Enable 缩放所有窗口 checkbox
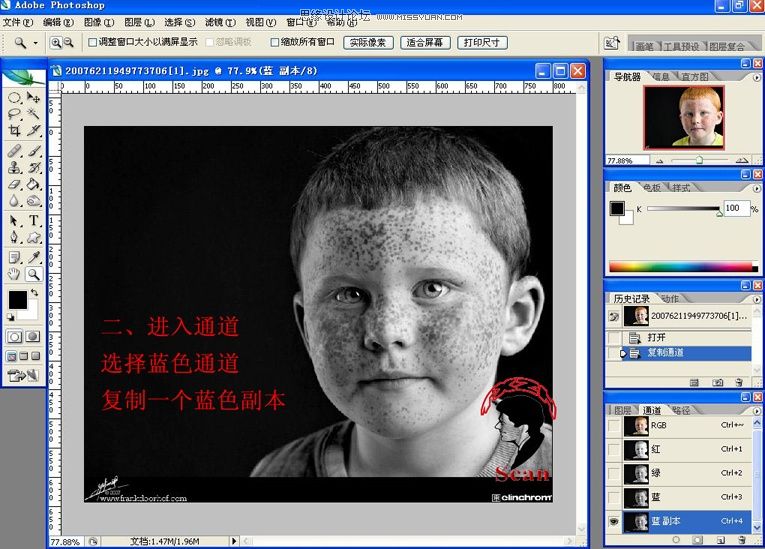 [x=275, y=42]
